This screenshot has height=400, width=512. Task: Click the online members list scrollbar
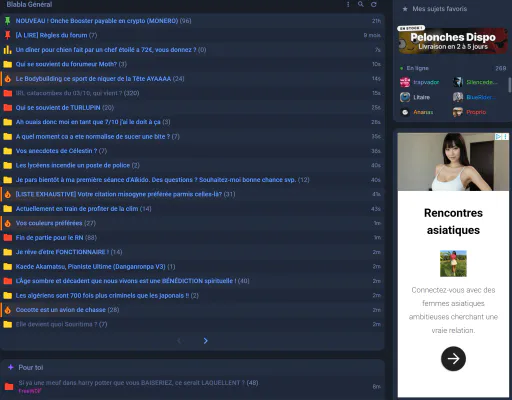509,85
